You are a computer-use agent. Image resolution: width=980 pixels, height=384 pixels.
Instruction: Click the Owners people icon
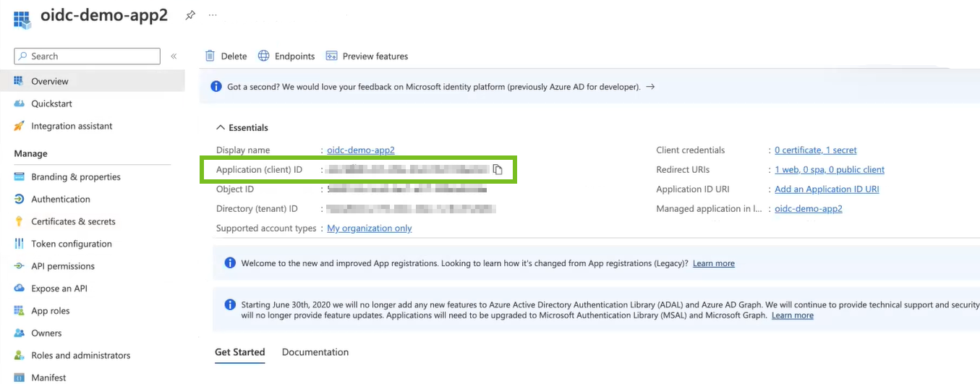pos(19,333)
